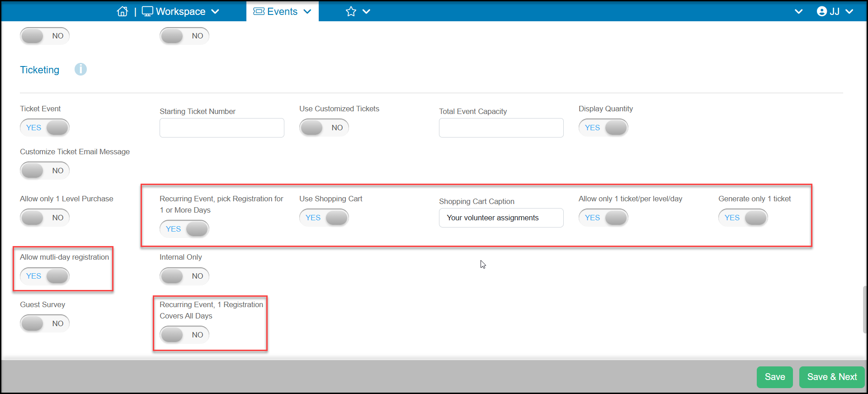Toggle the Ticket Event switch
The height and width of the screenshot is (394, 868).
45,128
